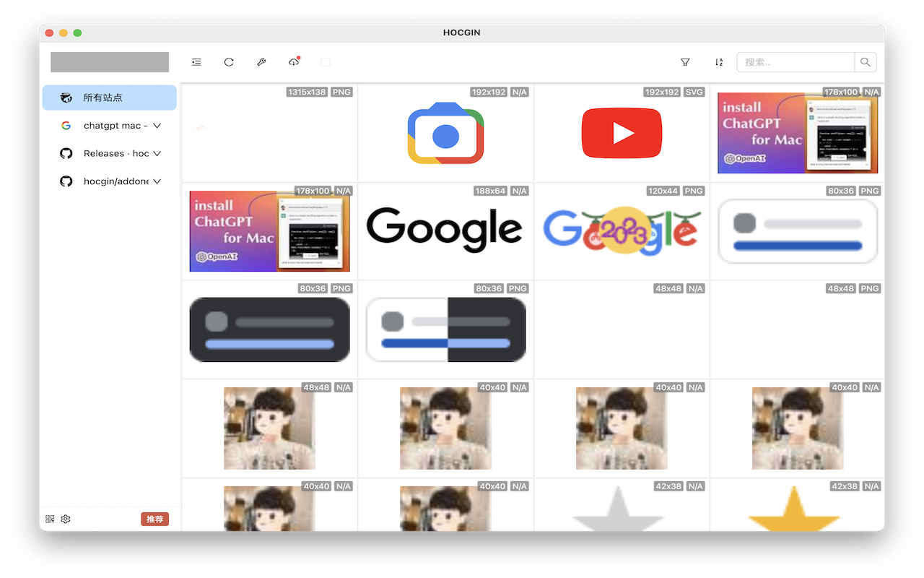Click the 188x64 size badge
The width and height of the screenshot is (924, 578).
[x=490, y=191]
